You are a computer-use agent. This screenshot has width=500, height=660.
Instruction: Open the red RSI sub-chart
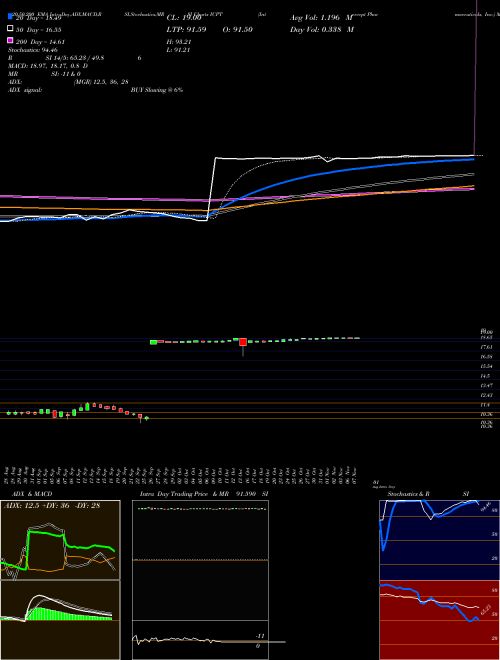coord(439,620)
